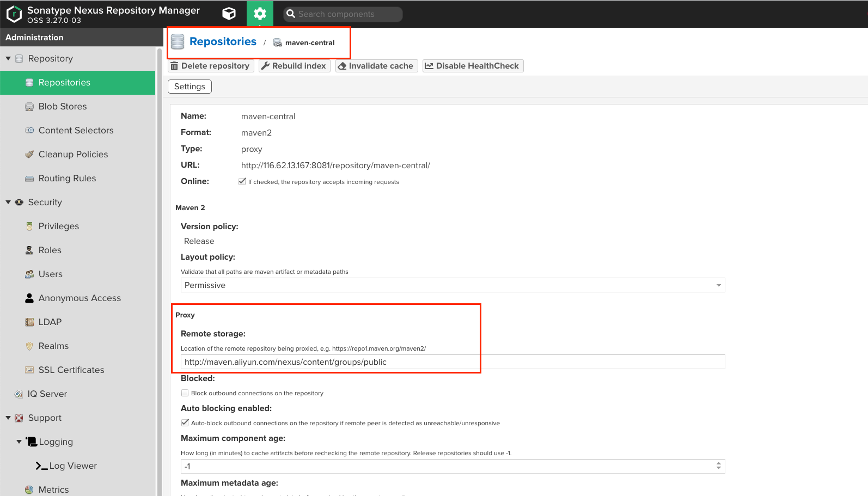Collapse the Security tree section
This screenshot has width=868, height=496.
pos(8,202)
